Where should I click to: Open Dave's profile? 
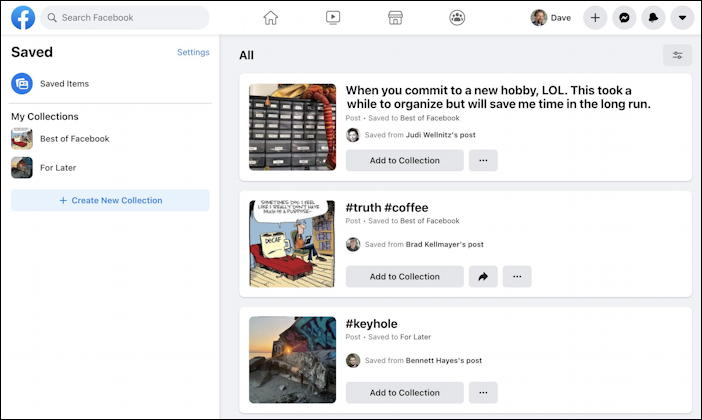click(x=551, y=18)
